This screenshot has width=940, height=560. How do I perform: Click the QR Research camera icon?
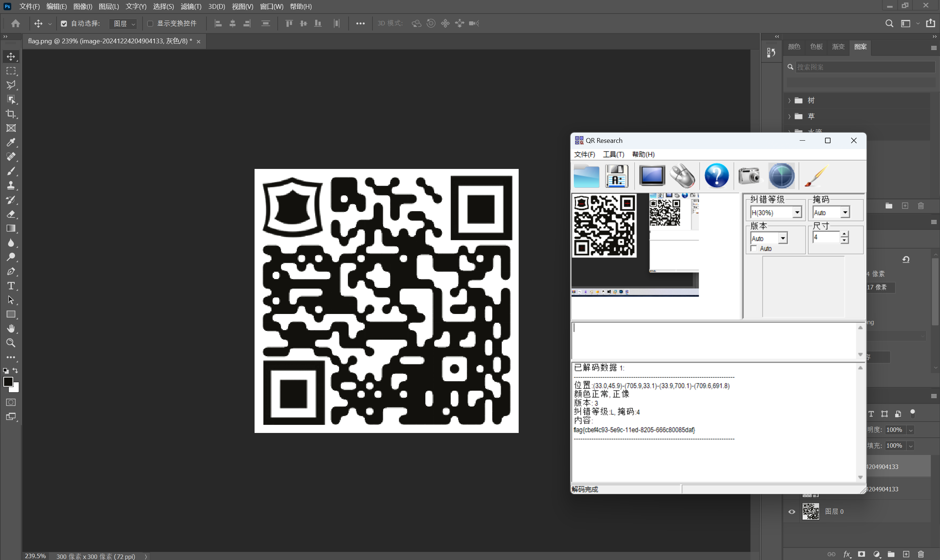click(x=749, y=176)
